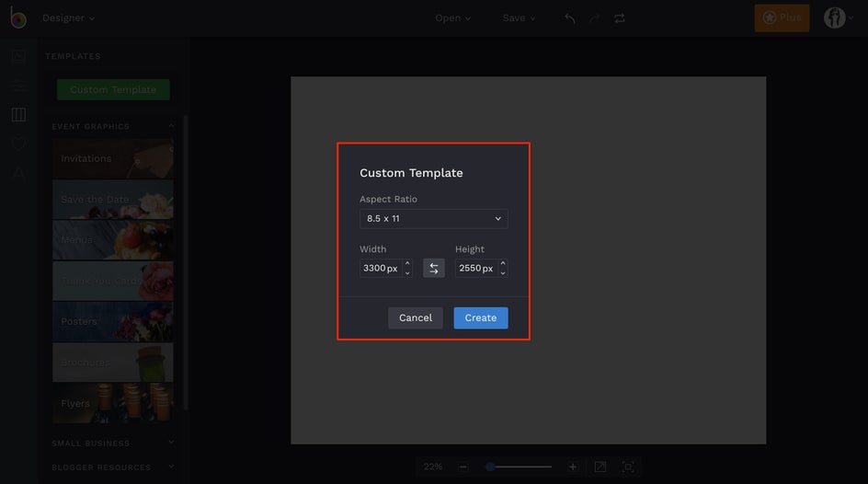Click the Create button in dialog

pyautogui.click(x=481, y=317)
